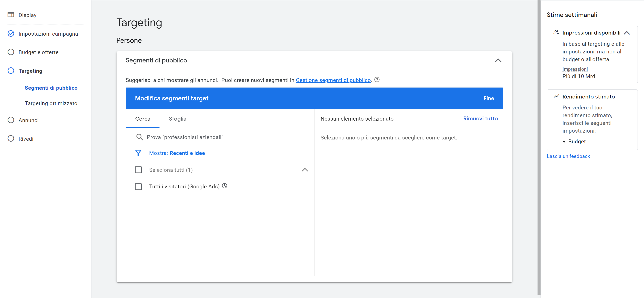Open Segmenti di pubblico sub-item
Screen dimensions: 644x298
(51, 88)
